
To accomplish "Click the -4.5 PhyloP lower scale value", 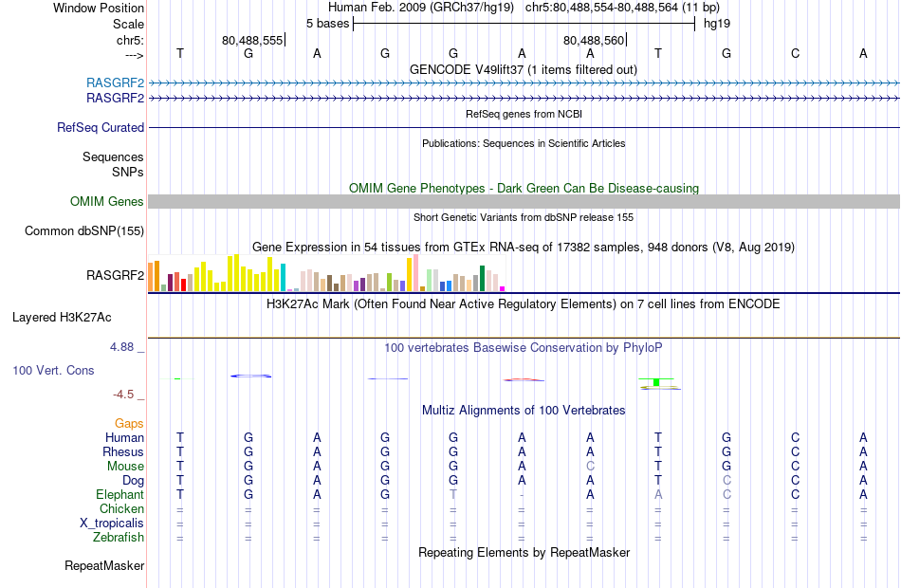I will pyautogui.click(x=123, y=395).
